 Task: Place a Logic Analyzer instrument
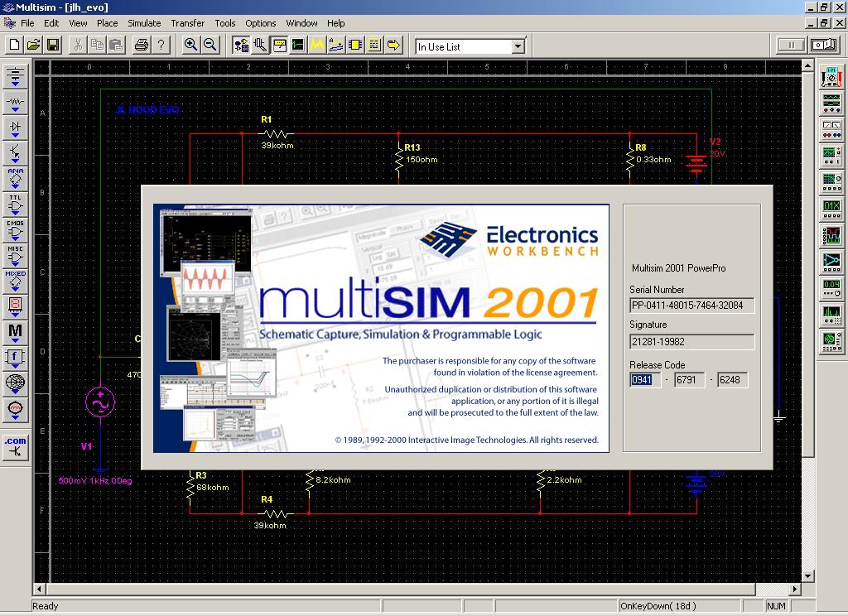831,234
